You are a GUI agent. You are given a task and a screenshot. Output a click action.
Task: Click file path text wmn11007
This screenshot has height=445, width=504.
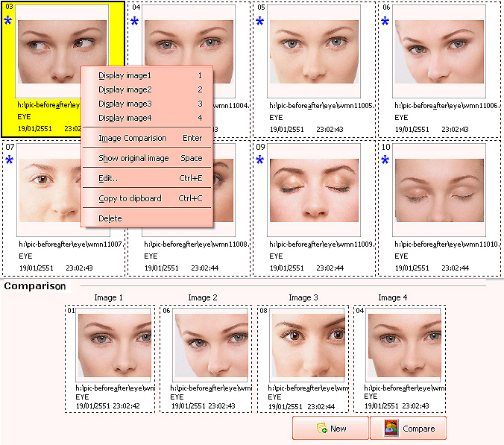(70, 244)
